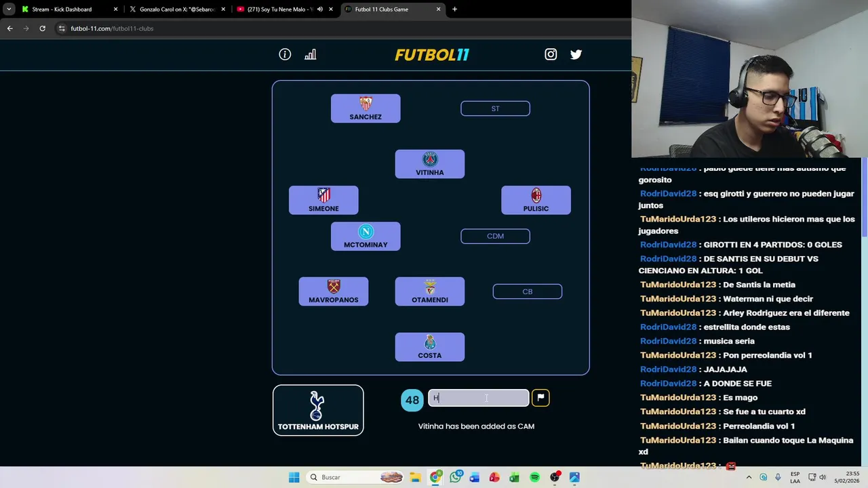
Task: Open File Explorer from taskbar
Action: [415, 477]
